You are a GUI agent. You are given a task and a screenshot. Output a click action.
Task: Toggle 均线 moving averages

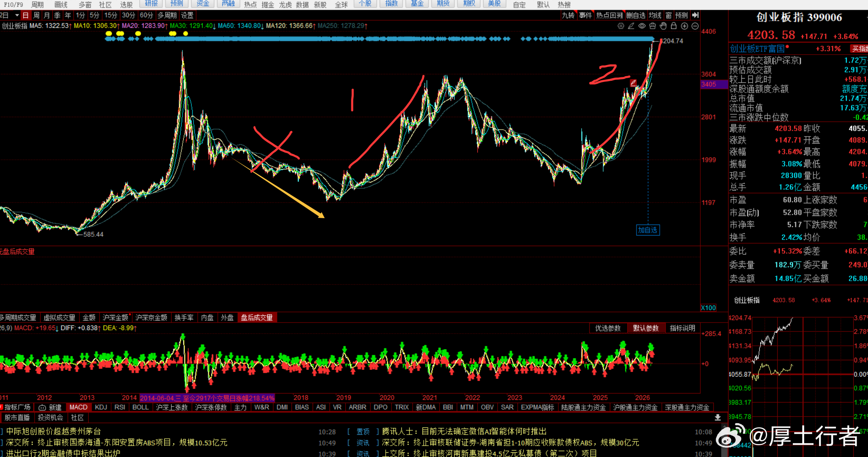[x=655, y=15]
